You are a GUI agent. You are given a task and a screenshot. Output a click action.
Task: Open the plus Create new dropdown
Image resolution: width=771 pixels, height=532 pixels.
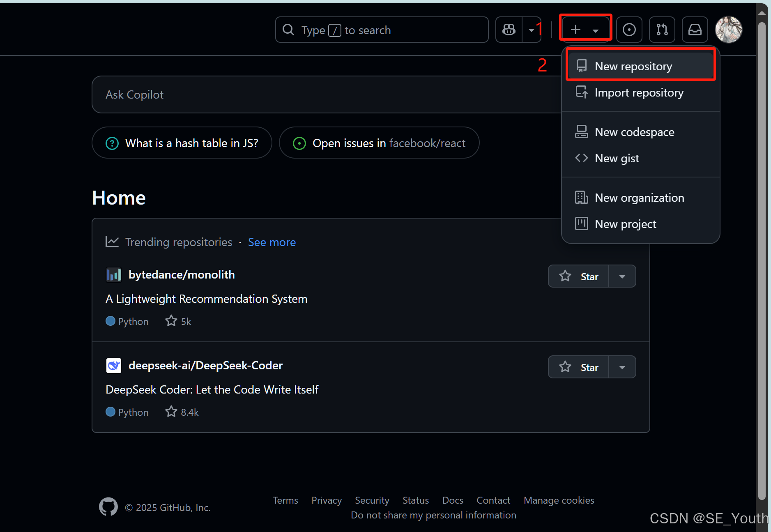coord(585,30)
